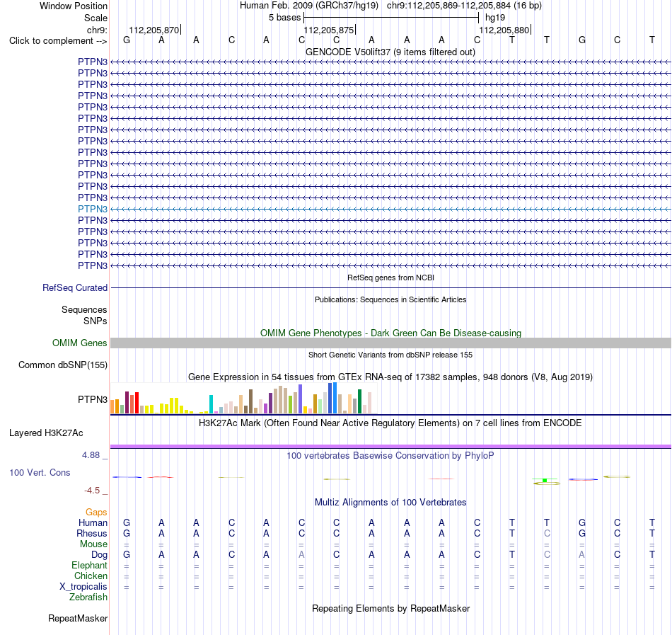
Task: Click the RepeatMasker track label
Action: (x=78, y=618)
